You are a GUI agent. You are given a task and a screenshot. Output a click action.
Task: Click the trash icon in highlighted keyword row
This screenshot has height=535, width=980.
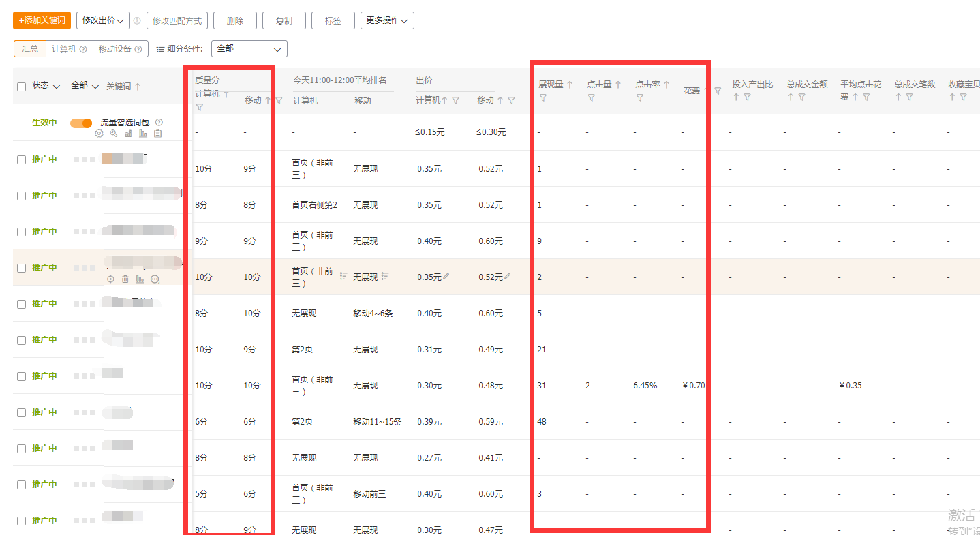[x=125, y=279]
